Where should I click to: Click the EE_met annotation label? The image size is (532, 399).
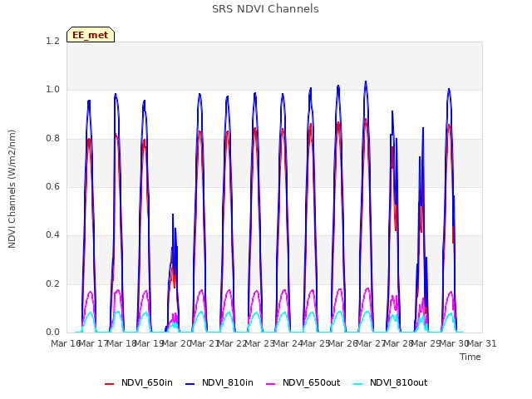tap(91, 35)
